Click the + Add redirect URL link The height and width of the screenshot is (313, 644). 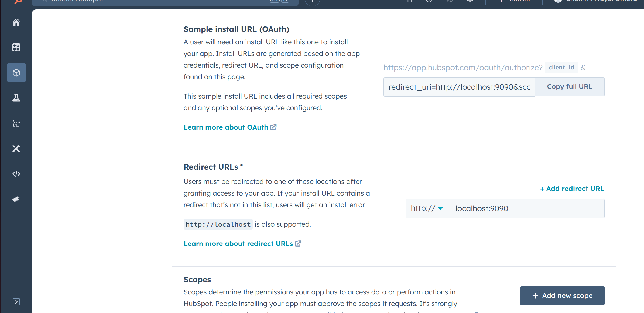click(572, 189)
